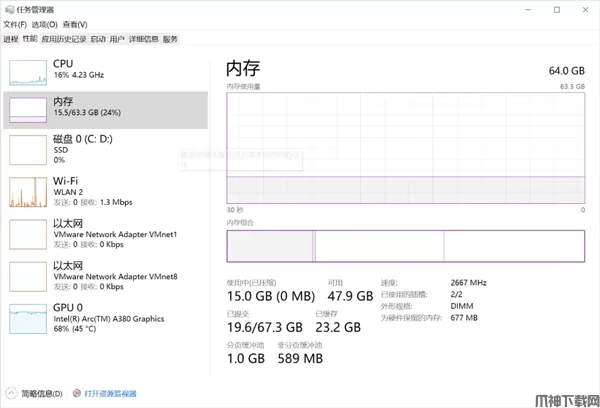600x408 pixels.
Task: Switch to the 进程 tab
Action: pyautogui.click(x=11, y=39)
